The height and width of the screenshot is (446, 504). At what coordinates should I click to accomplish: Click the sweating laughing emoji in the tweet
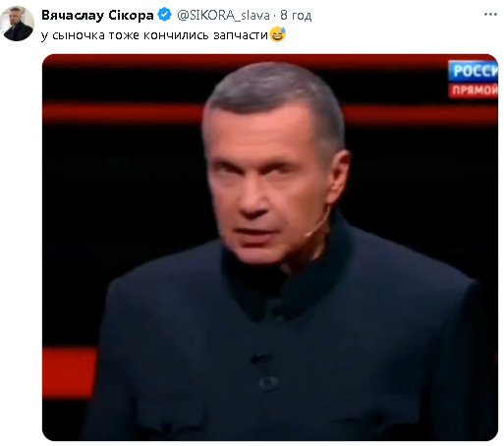pyautogui.click(x=278, y=34)
